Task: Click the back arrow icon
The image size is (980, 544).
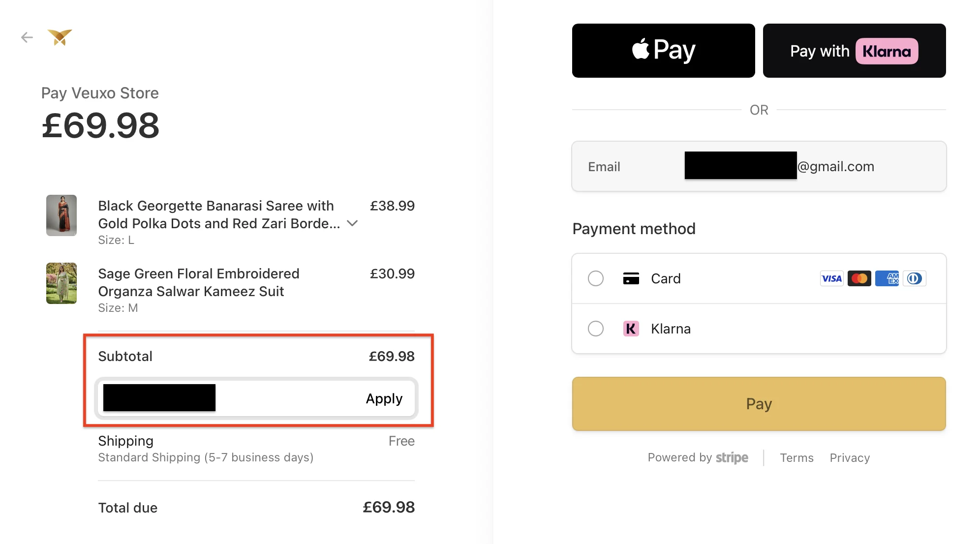Action: coord(27,37)
